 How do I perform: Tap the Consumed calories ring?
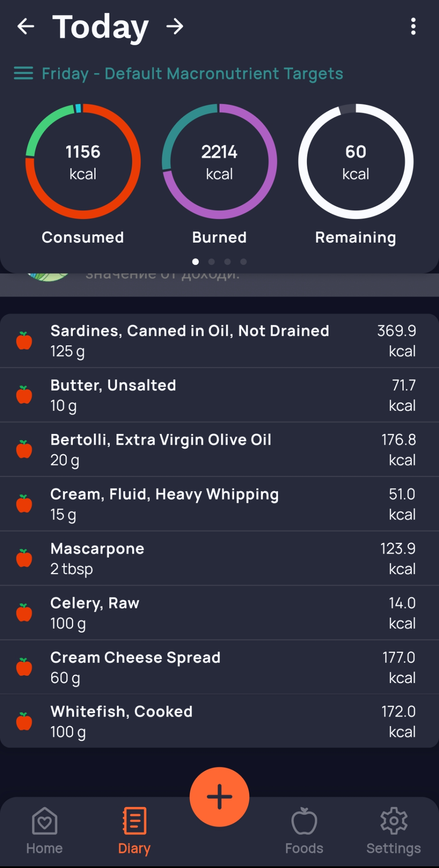[83, 162]
